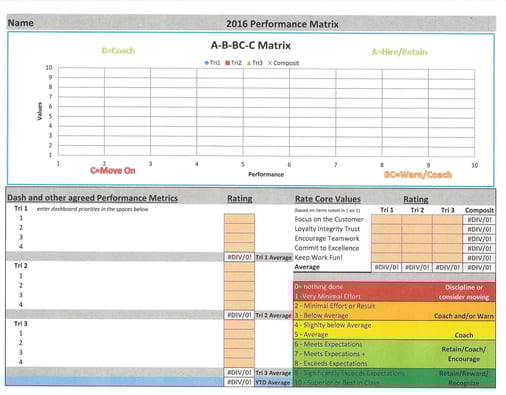
Task: Select the YTD Average result cell
Action: 239,382
